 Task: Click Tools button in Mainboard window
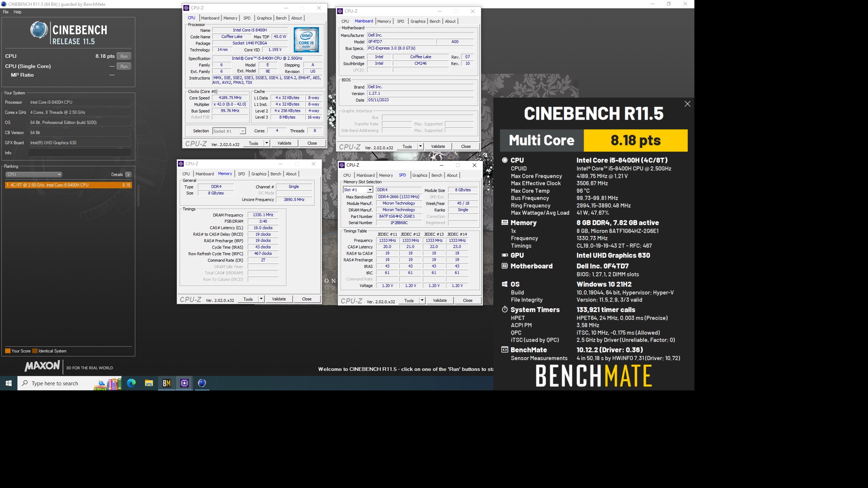407,146
